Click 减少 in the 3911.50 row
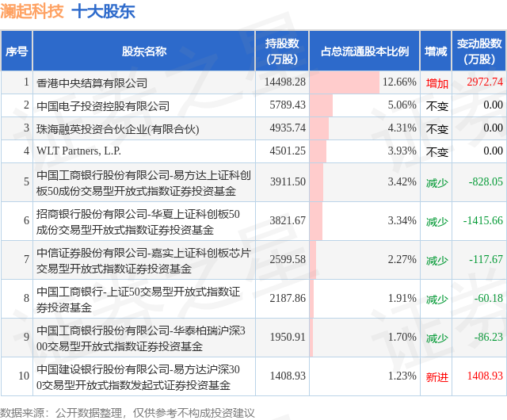Image resolution: width=507 pixels, height=420 pixels. pyautogui.click(x=436, y=183)
